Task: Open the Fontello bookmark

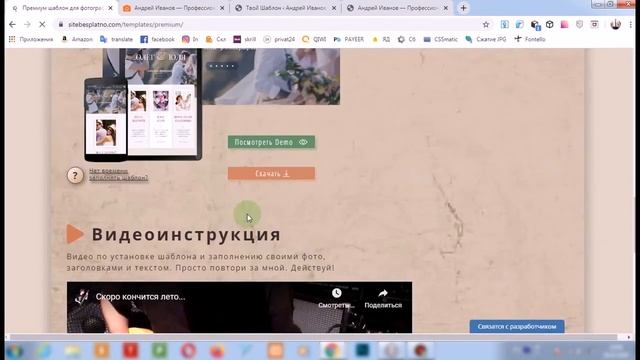Action: 529,39
